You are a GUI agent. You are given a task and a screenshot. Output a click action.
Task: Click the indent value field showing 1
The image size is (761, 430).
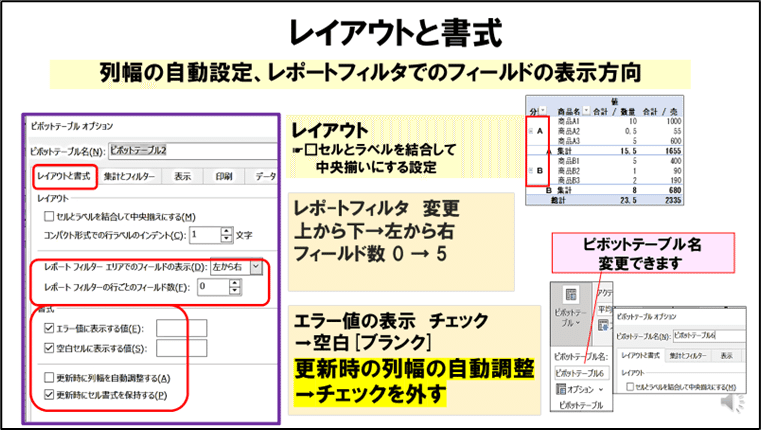(205, 235)
